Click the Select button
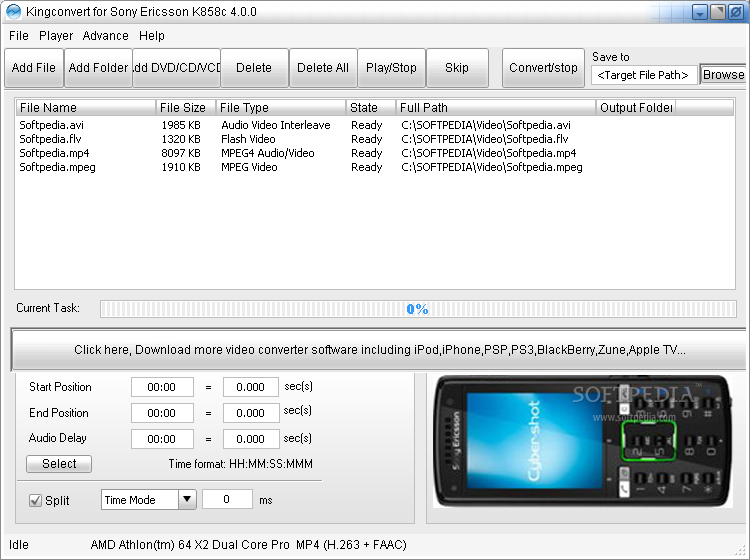Viewport: 750px width, 560px height. point(59,464)
